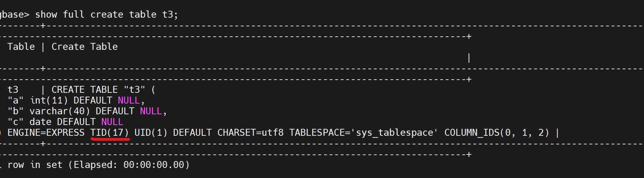Viewport: 644px width, 178px height.
Task: Click the TABLESPACE='sys_tablespace' value
Action: coord(363,133)
